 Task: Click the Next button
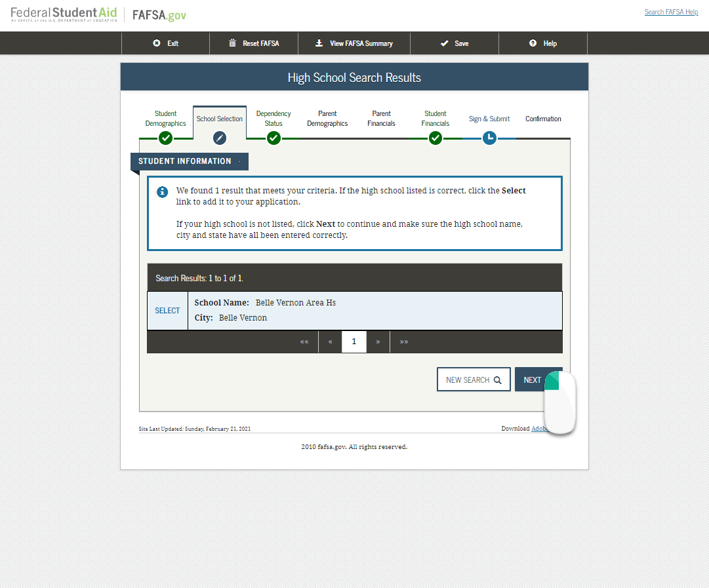tap(533, 380)
